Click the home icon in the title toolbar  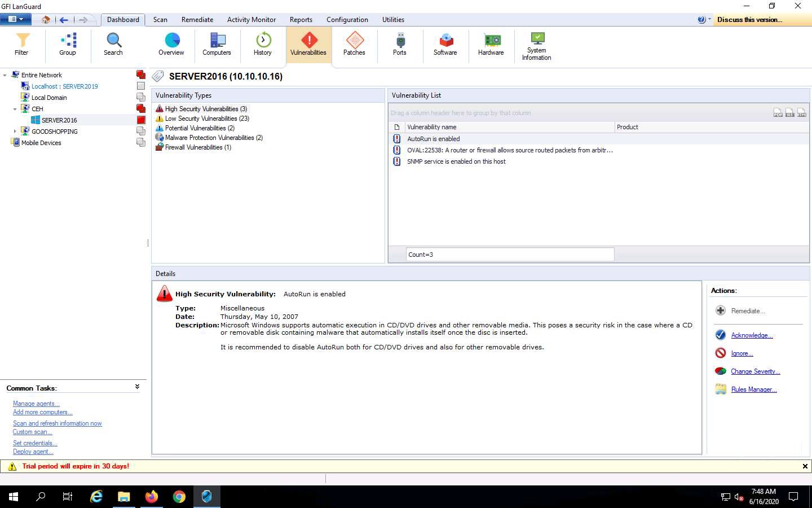pos(46,20)
